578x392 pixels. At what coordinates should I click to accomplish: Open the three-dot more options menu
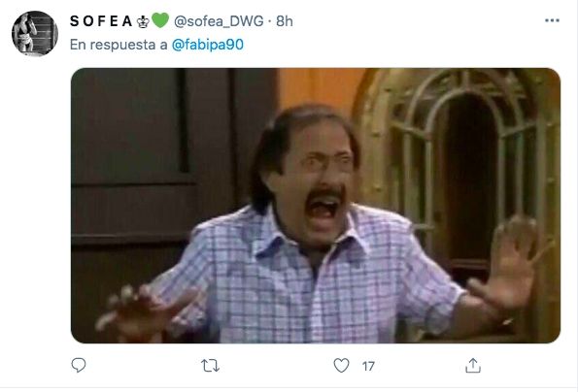[552, 20]
